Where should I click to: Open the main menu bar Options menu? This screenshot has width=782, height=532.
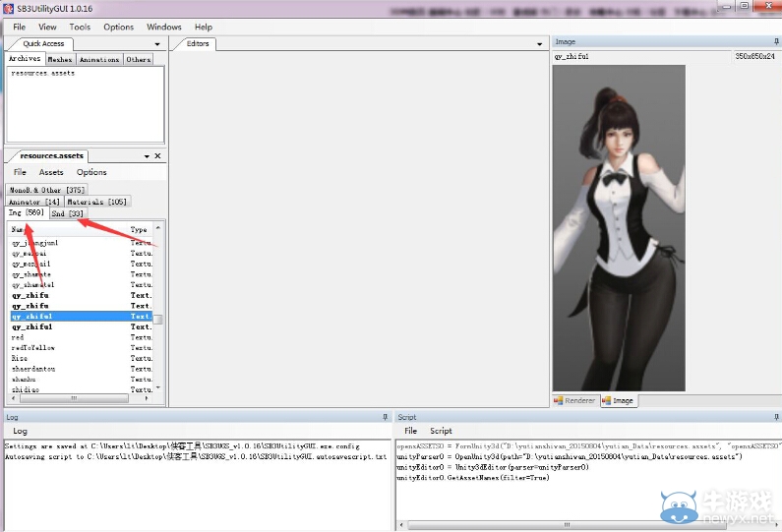[119, 27]
